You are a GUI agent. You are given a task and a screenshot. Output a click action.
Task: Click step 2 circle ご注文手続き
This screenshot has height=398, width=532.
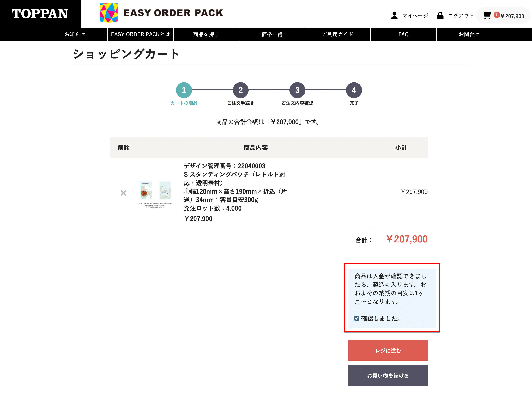coord(240,90)
